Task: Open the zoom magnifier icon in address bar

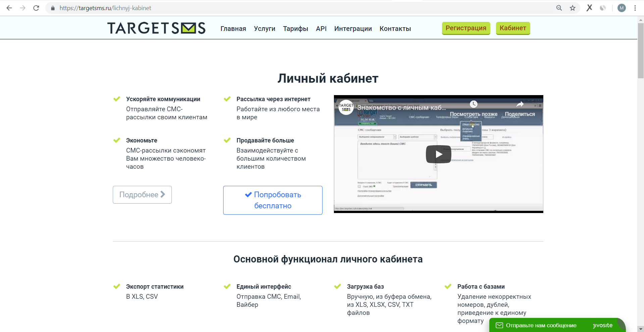Action: tap(559, 8)
